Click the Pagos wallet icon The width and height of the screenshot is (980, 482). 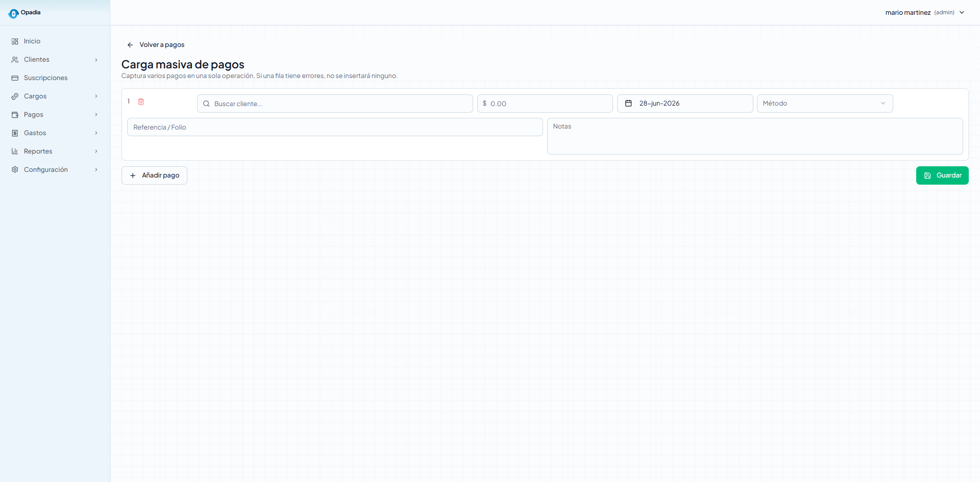point(15,115)
